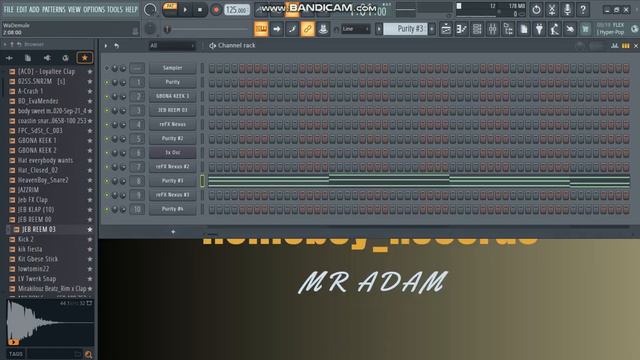Click the orange step view icon in Channel rack
The width and height of the screenshot is (640, 360).
(625, 46)
